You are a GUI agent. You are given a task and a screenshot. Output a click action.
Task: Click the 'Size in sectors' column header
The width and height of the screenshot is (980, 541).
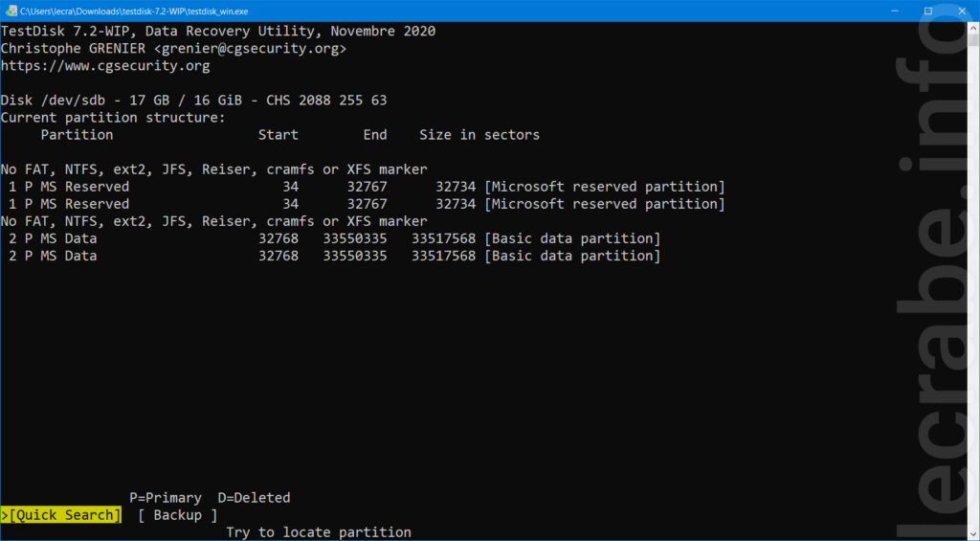point(479,134)
